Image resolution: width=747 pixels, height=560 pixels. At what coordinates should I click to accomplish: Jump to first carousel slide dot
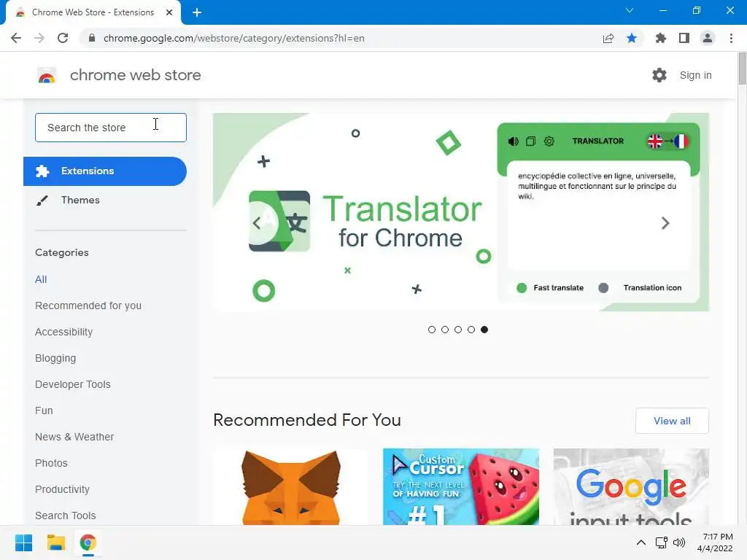tap(432, 330)
